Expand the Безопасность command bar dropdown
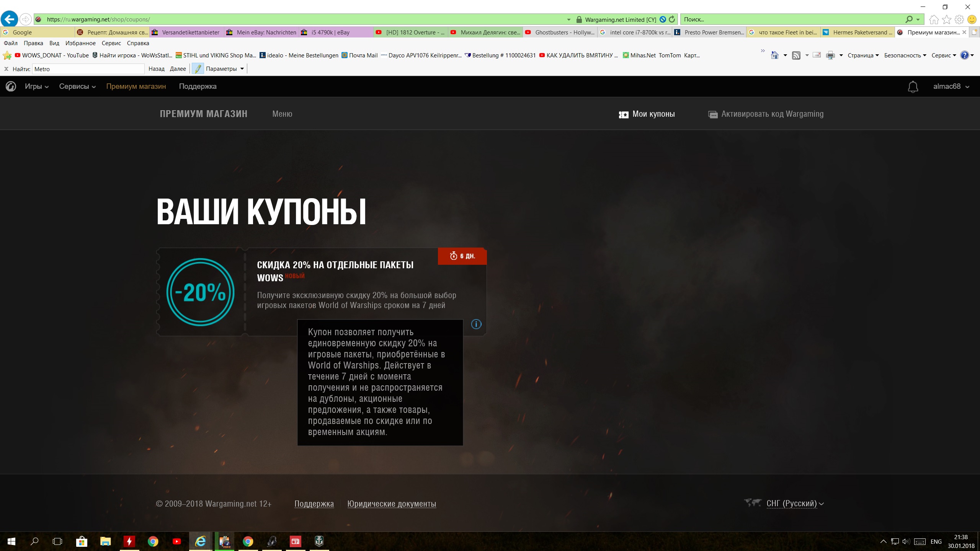This screenshot has width=980, height=551. [x=905, y=55]
